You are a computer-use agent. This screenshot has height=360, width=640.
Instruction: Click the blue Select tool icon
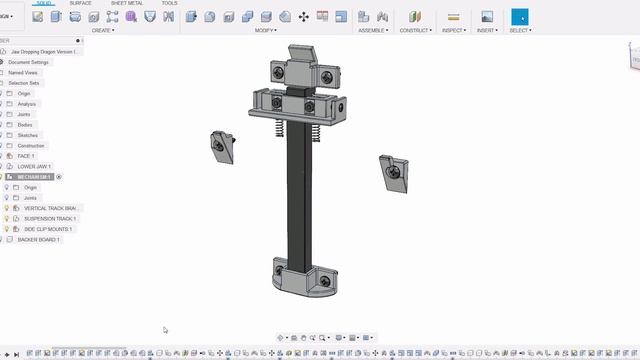(x=520, y=17)
